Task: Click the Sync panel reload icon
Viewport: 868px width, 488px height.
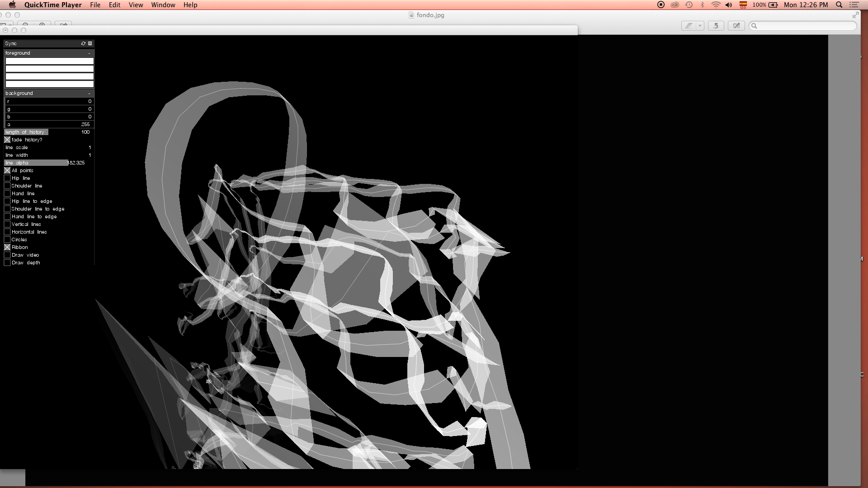Action: [83, 43]
